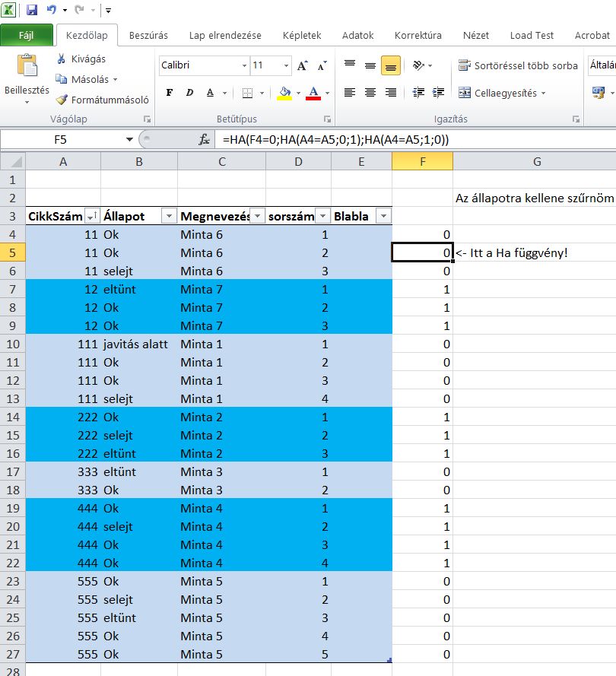
Task: Click Kivágás (cut)
Action: click(x=81, y=59)
